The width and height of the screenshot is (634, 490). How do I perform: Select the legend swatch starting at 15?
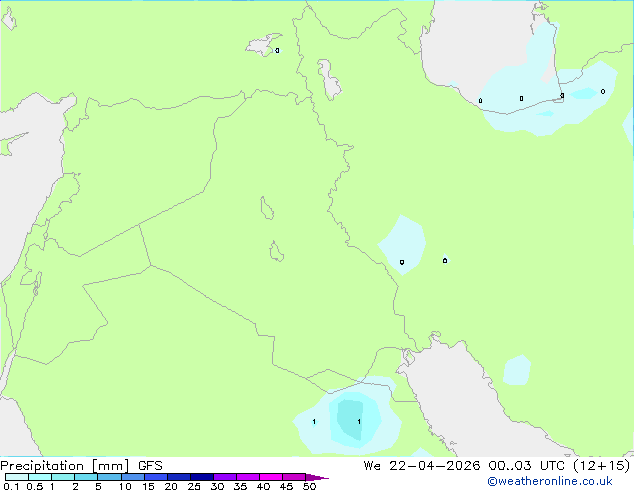click(156, 477)
